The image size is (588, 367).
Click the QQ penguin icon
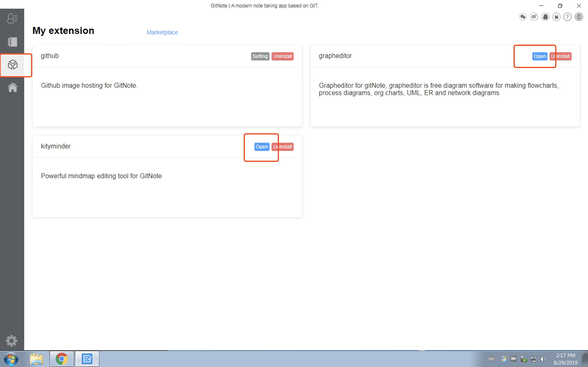click(545, 17)
